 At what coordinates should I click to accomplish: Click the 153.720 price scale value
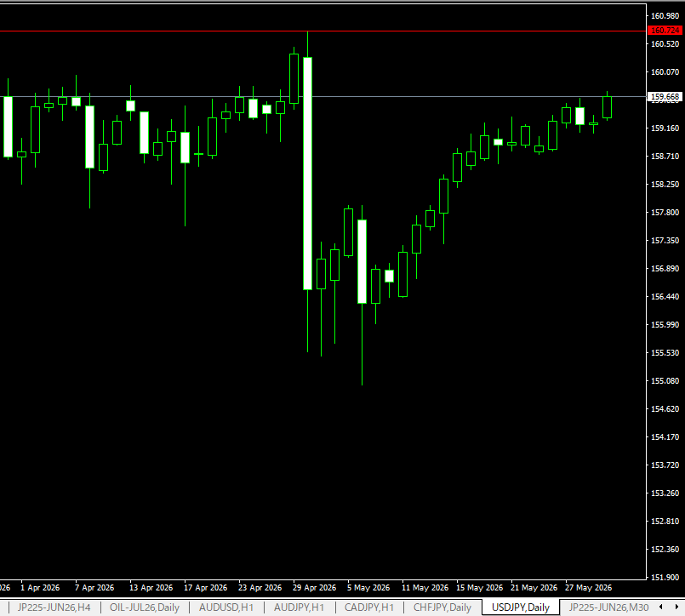tap(665, 465)
